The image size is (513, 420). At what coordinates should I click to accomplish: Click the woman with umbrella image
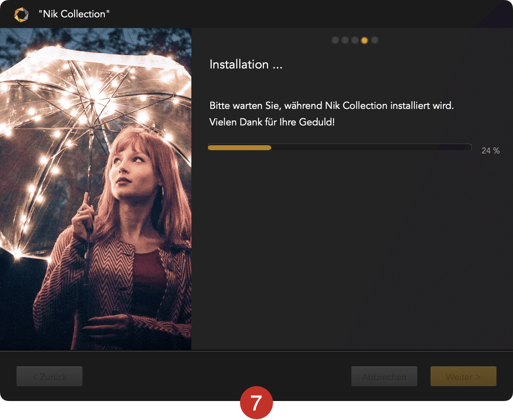point(96,189)
